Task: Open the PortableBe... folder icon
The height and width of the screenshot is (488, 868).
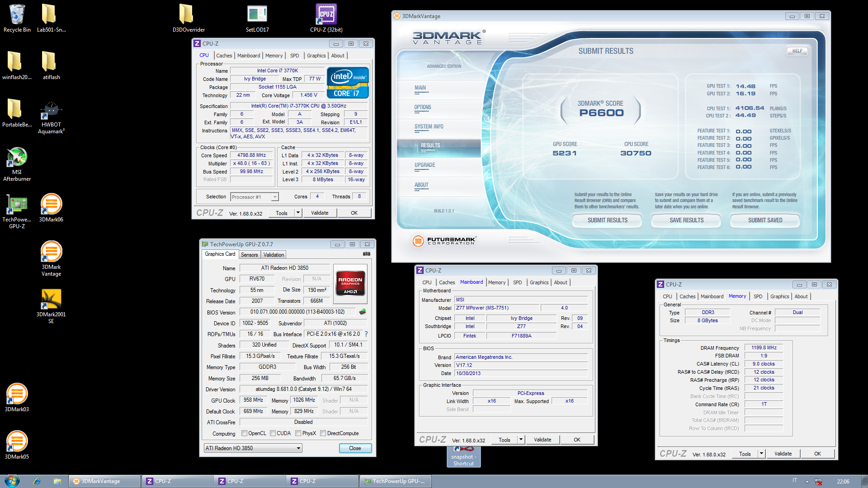Action: [17, 113]
